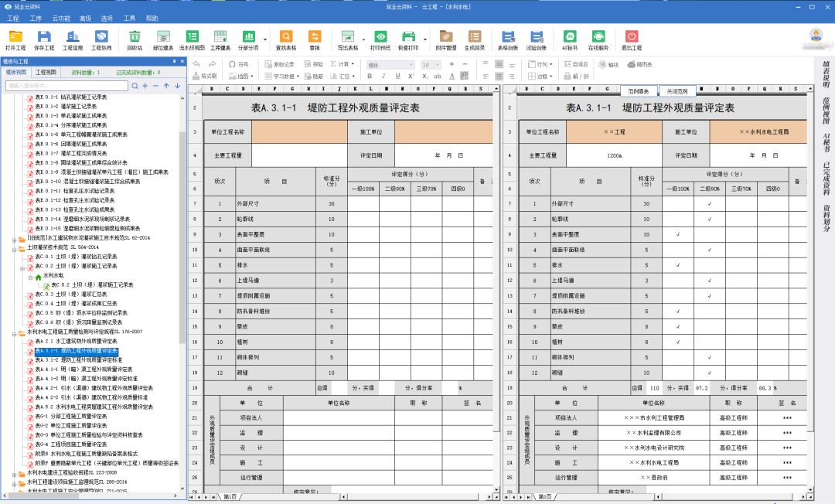Open the 工序 menu
Image resolution: width=835 pixels, height=504 pixels.
click(36, 18)
